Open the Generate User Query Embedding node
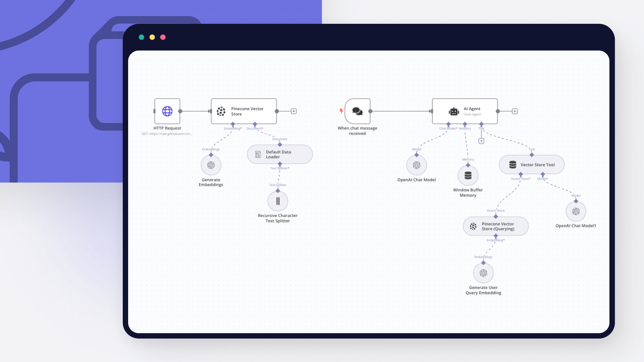Image resolution: width=644 pixels, height=362 pixels. point(483,273)
